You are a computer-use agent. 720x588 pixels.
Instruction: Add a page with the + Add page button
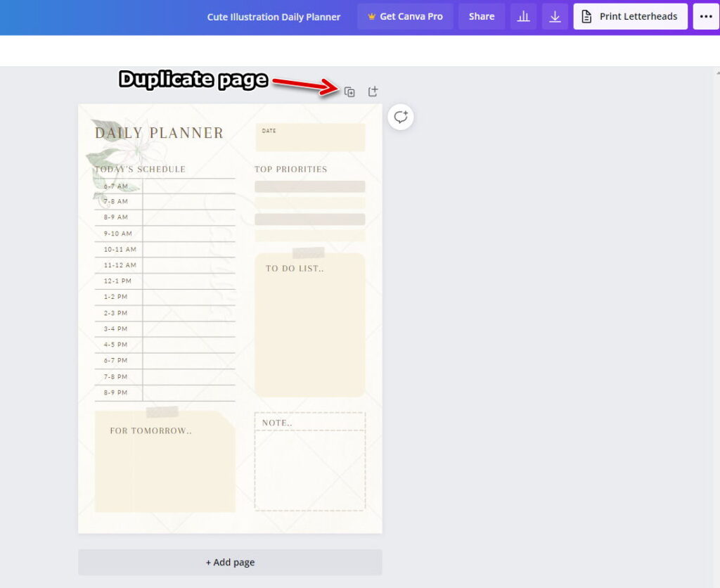click(230, 562)
